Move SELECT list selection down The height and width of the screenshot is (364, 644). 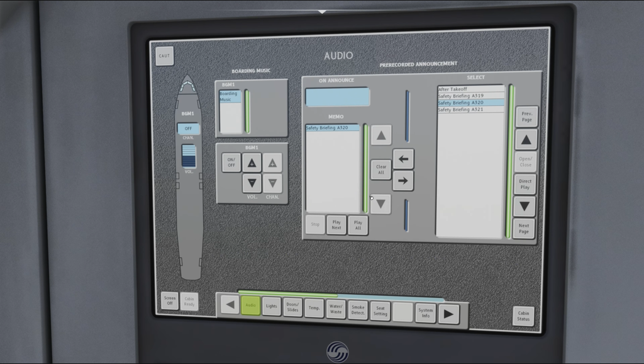(525, 207)
